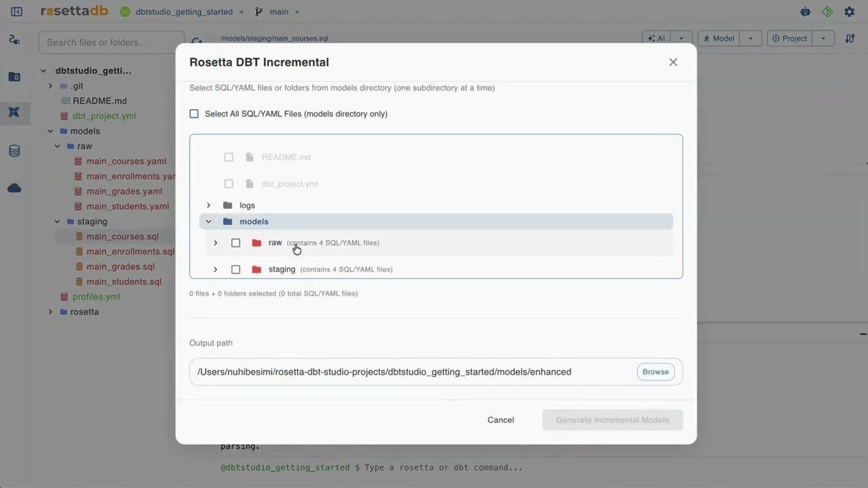Check the raw folder checkbox
Image resolution: width=868 pixels, height=488 pixels.
[x=235, y=242]
